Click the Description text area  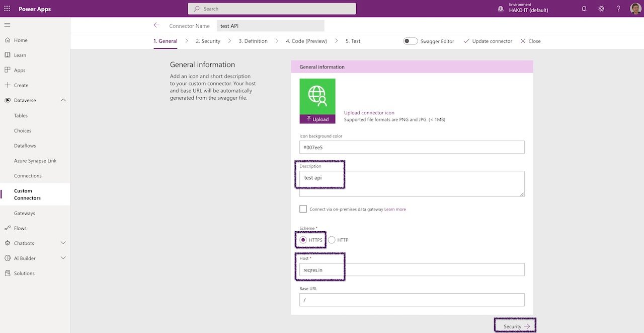(412, 184)
